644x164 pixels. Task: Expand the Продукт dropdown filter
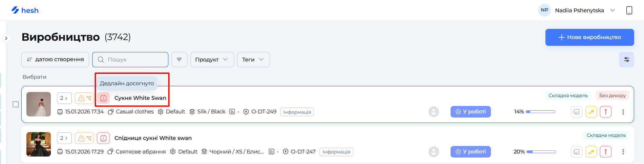[x=212, y=59]
